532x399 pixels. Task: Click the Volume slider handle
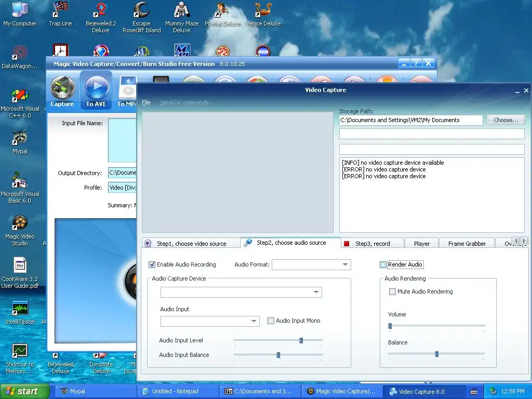tap(390, 326)
